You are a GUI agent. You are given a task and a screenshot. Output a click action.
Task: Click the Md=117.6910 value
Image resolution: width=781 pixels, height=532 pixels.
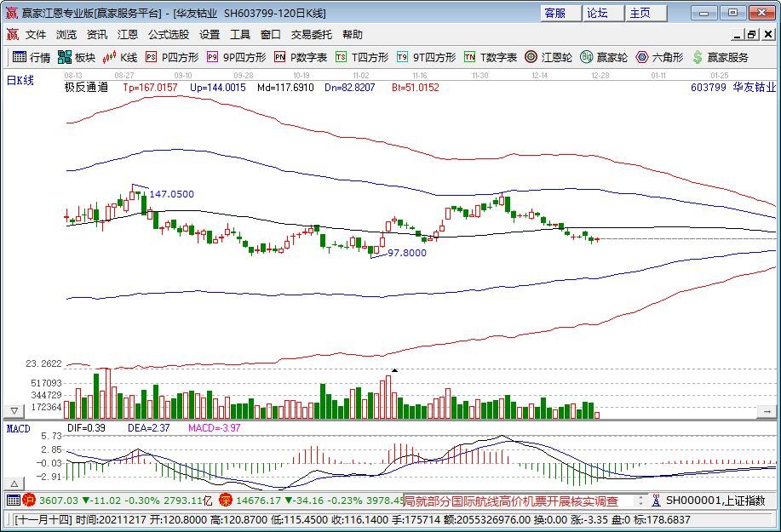tap(285, 88)
